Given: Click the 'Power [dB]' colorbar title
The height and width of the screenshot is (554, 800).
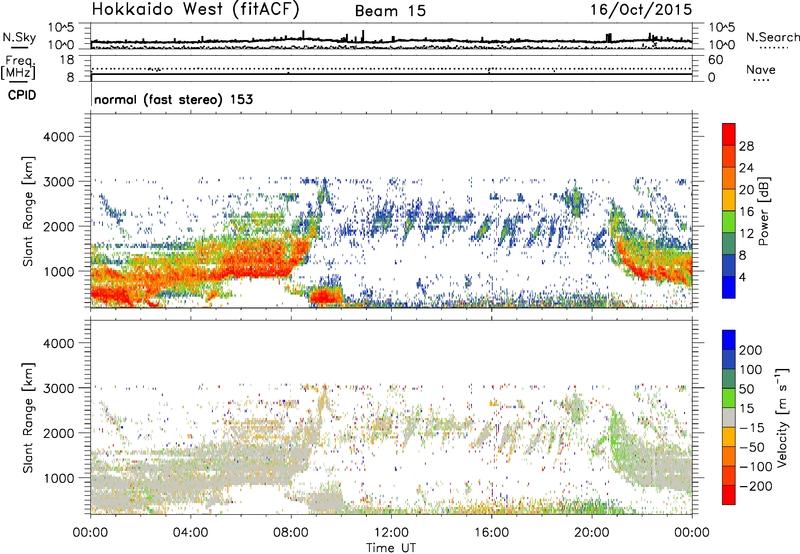Looking at the screenshot, I should (764, 211).
